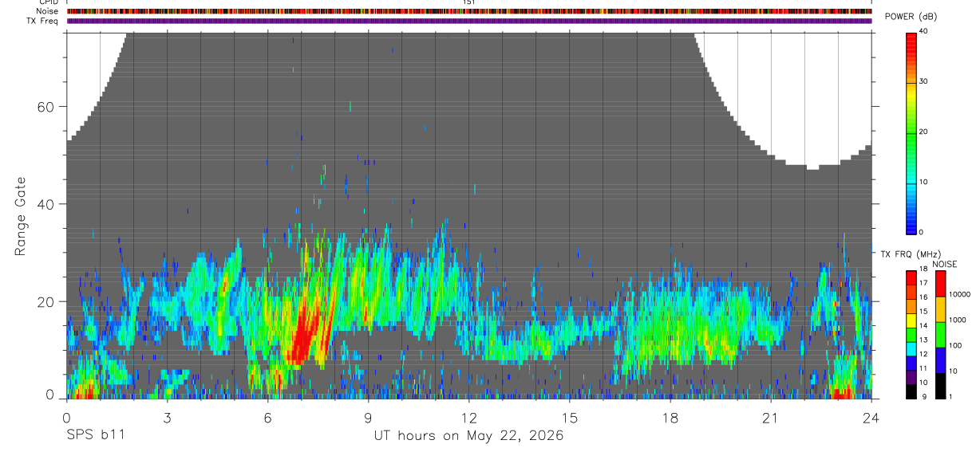Viewport: 980px width, 452px height.
Task: Click the "16" value on TX FRQ scale
Action: point(923,297)
